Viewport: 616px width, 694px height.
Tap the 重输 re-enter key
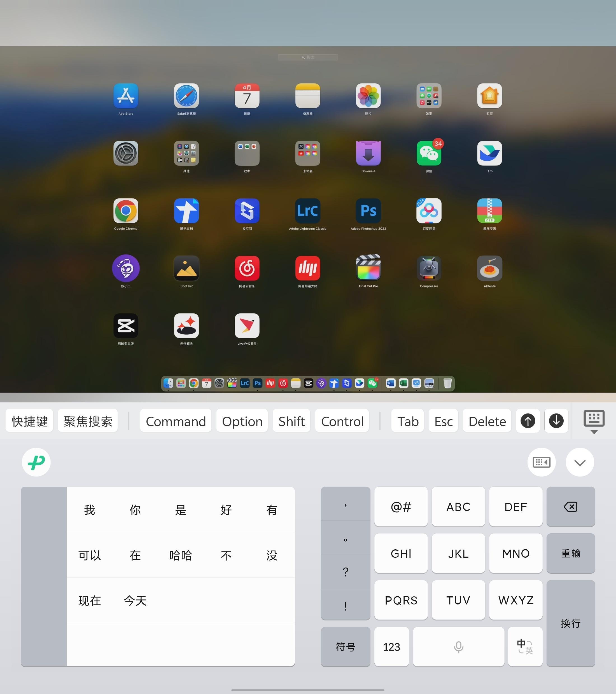tap(570, 554)
